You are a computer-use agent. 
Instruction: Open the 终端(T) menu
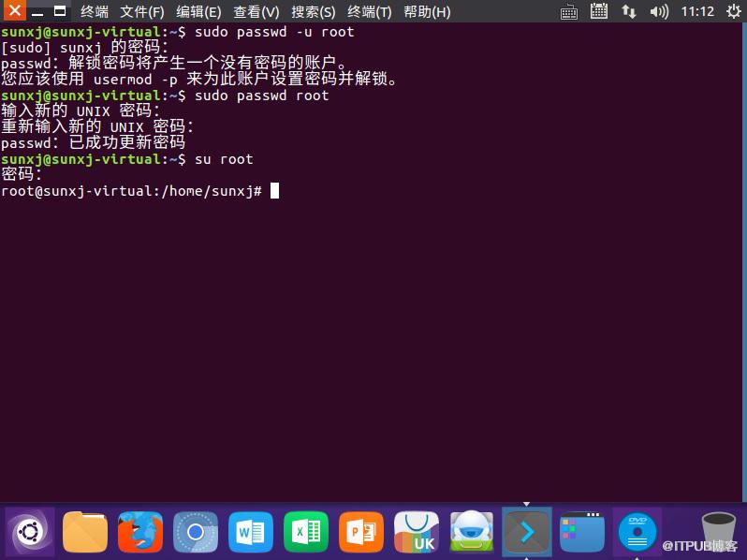pos(370,11)
